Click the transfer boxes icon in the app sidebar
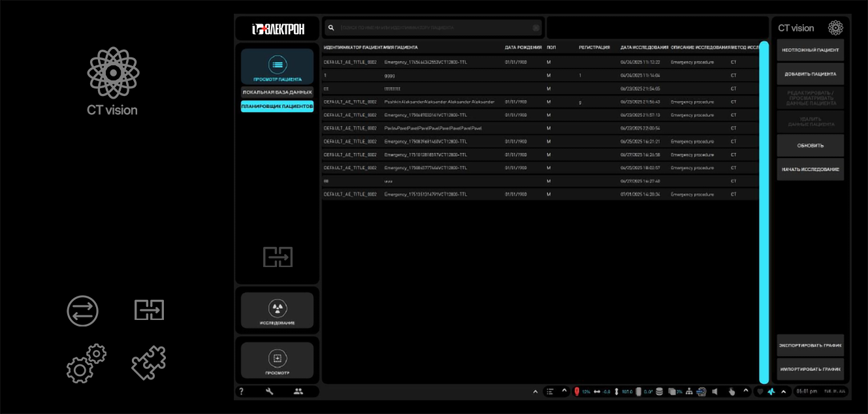 coord(278,257)
